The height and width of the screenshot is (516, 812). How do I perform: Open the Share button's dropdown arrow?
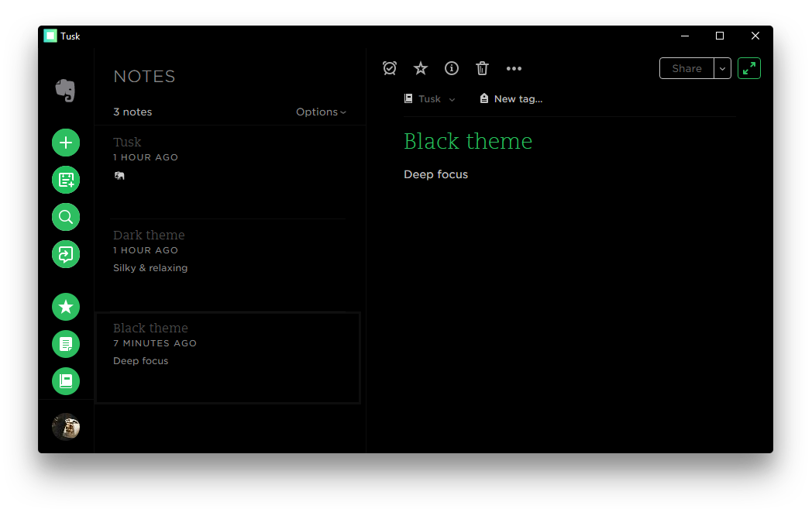click(722, 68)
